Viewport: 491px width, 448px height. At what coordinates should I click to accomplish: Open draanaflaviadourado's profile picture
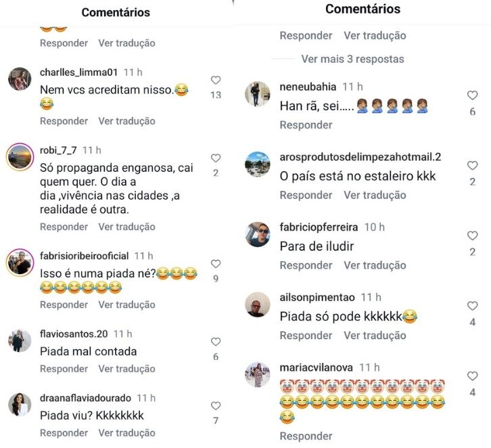point(20,405)
